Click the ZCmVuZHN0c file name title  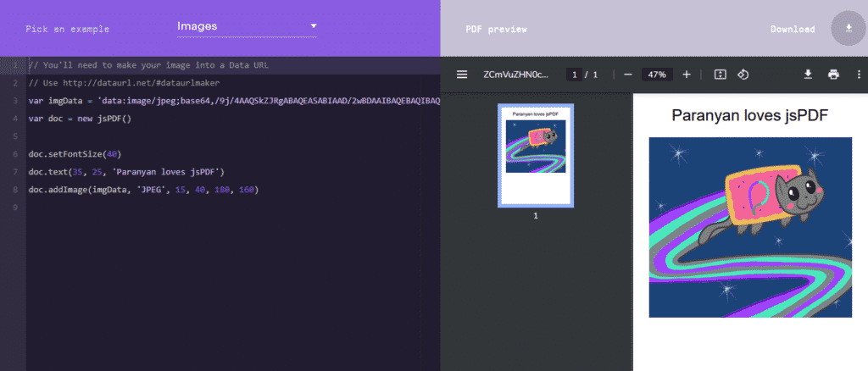[x=516, y=74]
